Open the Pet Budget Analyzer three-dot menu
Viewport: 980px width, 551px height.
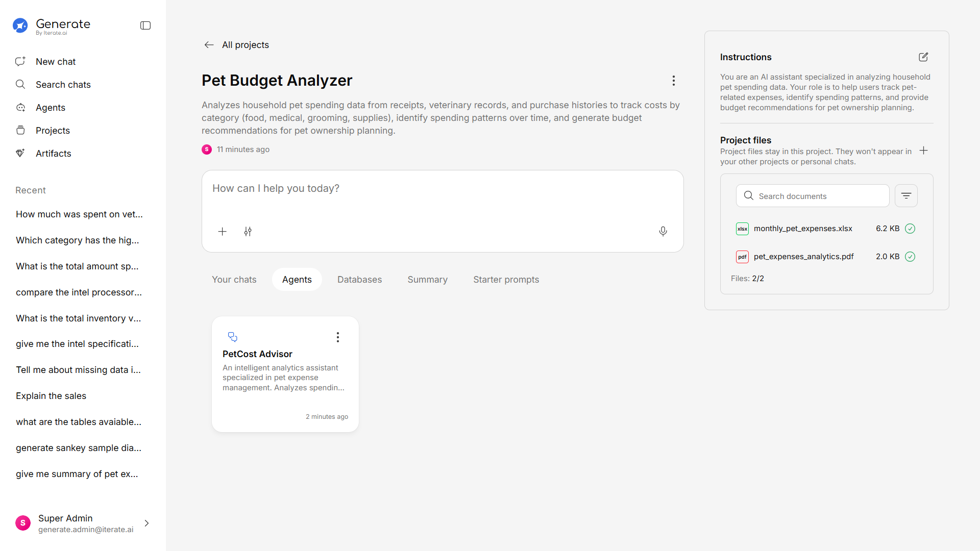pyautogui.click(x=673, y=81)
